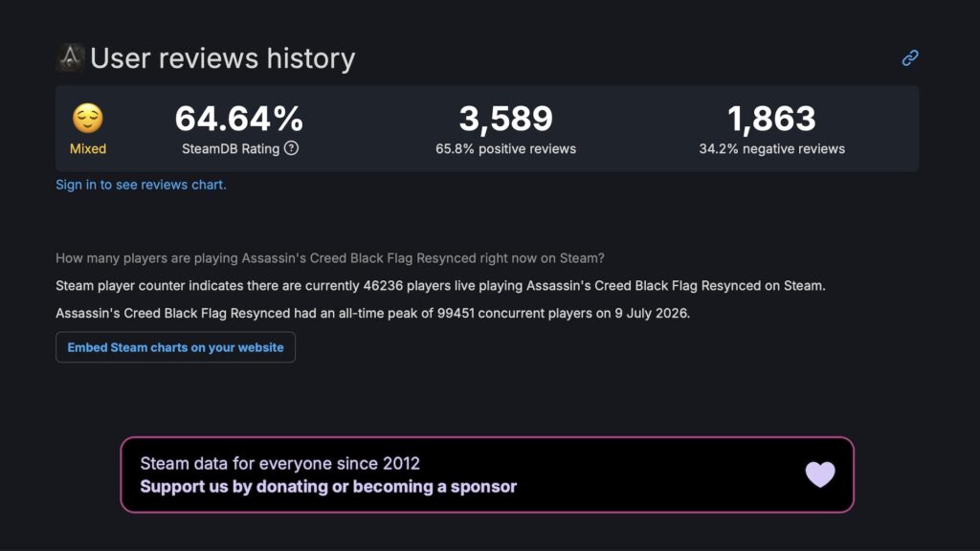Click the 3,589 positive reviews count
Viewport: 980px width, 551px height.
pyautogui.click(x=505, y=119)
